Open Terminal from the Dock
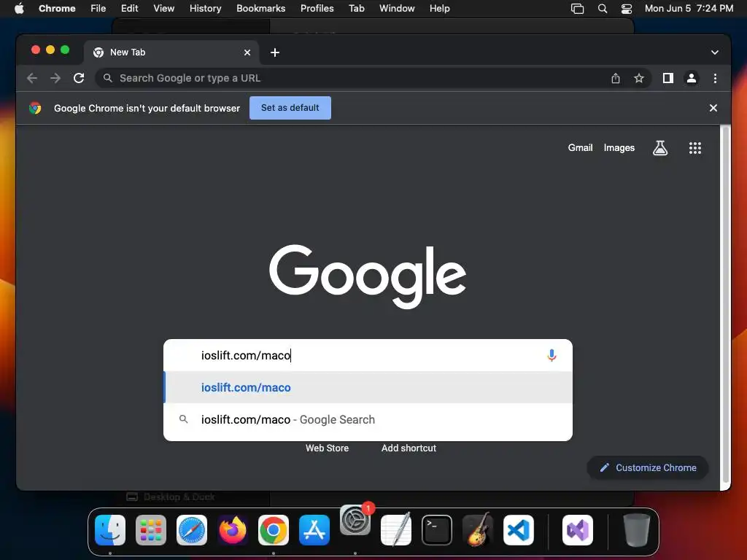The width and height of the screenshot is (747, 560). (437, 530)
